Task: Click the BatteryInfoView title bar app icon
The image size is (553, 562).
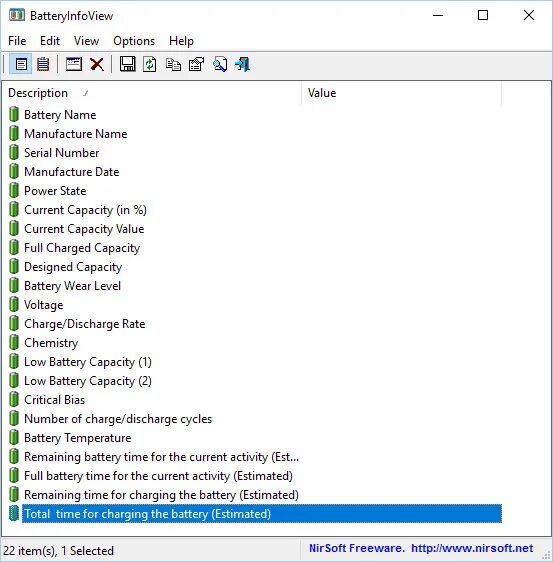Action: pos(16,15)
